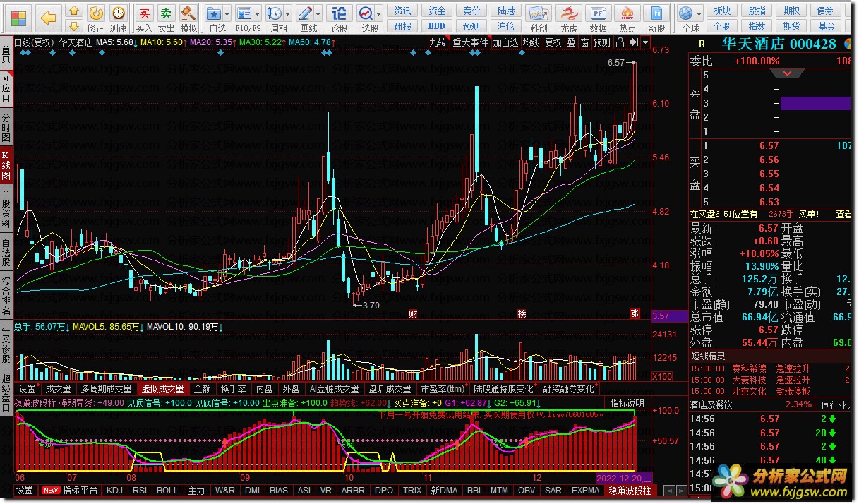Click the BBD toolbar button
The width and height of the screenshot is (859, 504).
(x=437, y=26)
